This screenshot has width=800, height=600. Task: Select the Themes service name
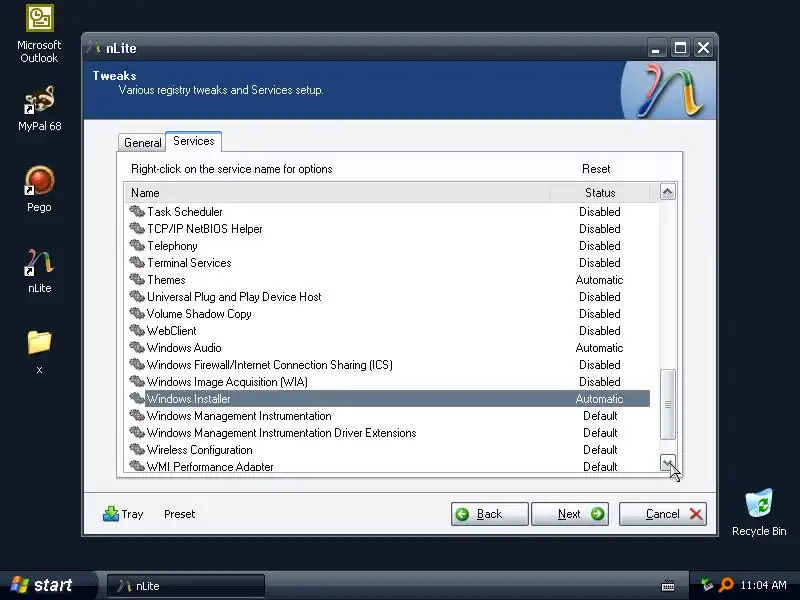[x=166, y=280]
